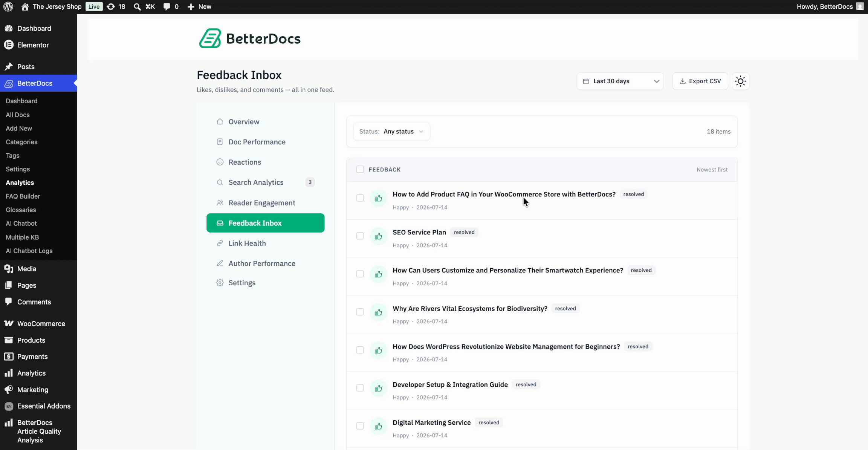Click the badge '3' on Search Analytics
The height and width of the screenshot is (450, 868).
click(310, 182)
